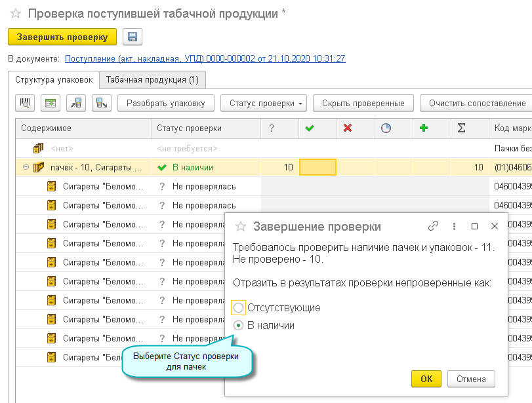Select the 'Отсутствующие' radio option

(239, 307)
